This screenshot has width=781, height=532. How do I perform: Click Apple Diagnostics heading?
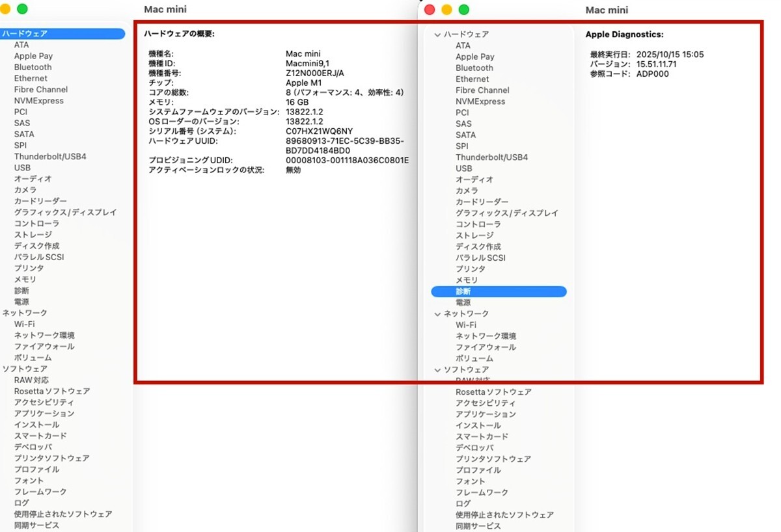pyautogui.click(x=625, y=34)
